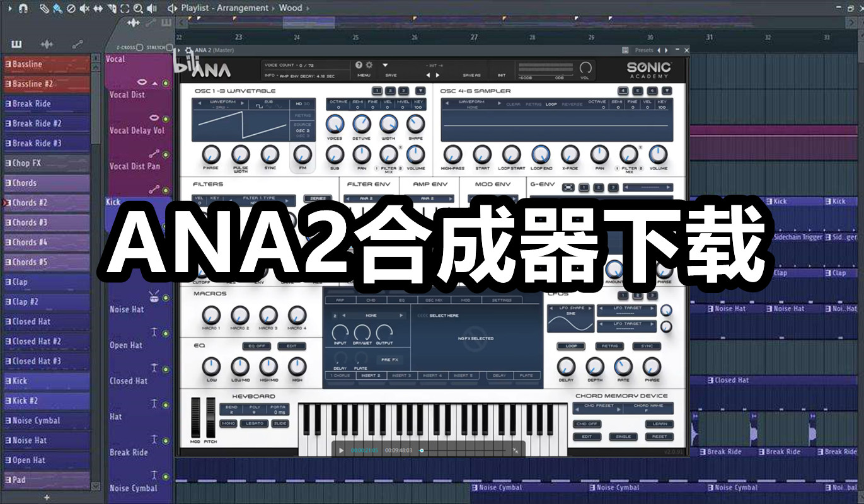This screenshot has width=864, height=504.
Task: Open the ANA 2 save dropdown arrow
Action: (x=385, y=65)
